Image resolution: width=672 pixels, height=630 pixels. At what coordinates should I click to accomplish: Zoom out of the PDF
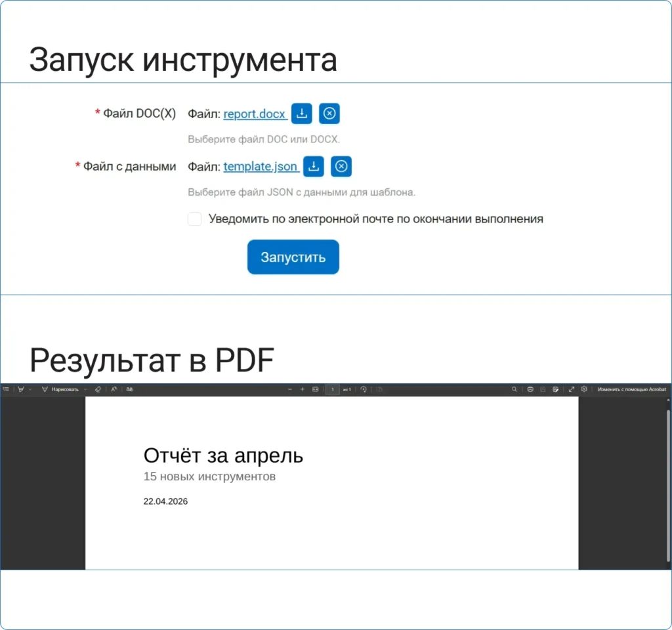click(290, 390)
